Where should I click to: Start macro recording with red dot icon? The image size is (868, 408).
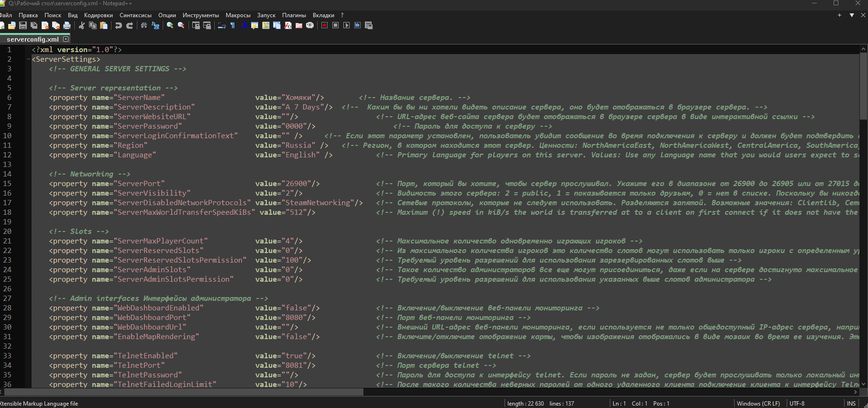tap(325, 25)
